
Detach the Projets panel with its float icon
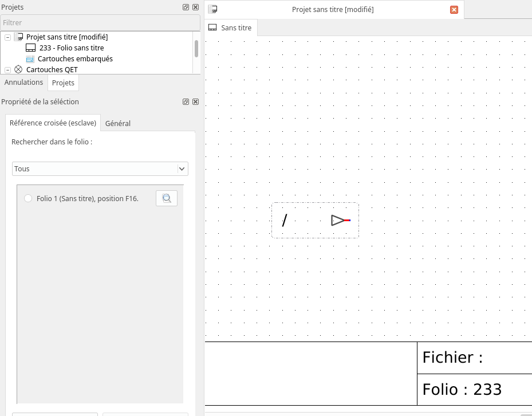coord(186,7)
